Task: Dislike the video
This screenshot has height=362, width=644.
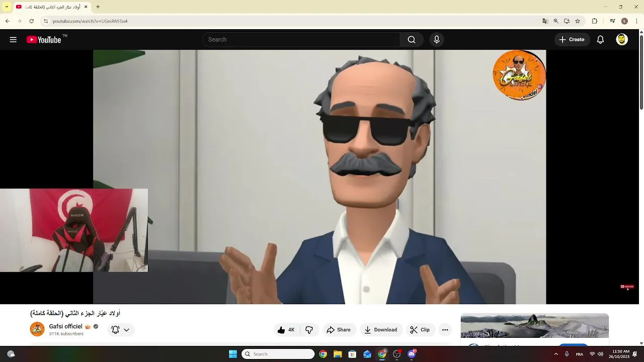Action: click(x=309, y=330)
